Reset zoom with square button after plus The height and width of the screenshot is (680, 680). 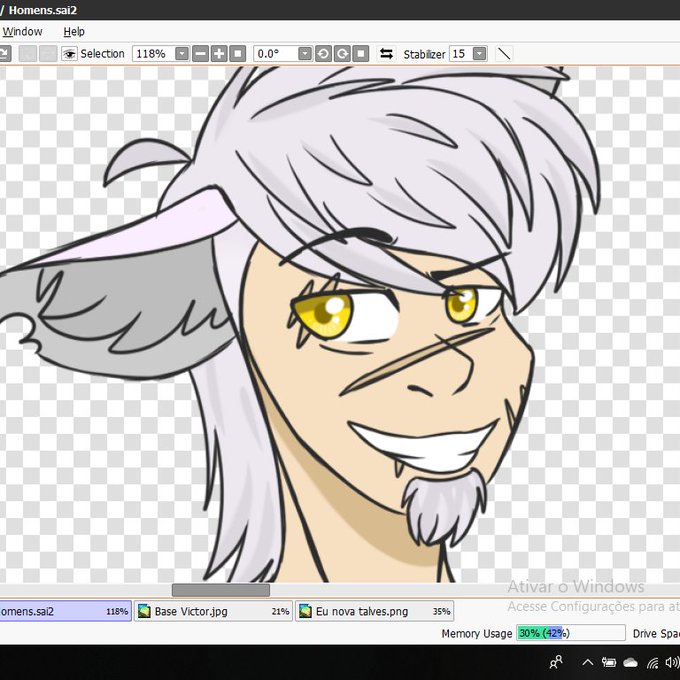tap(238, 54)
